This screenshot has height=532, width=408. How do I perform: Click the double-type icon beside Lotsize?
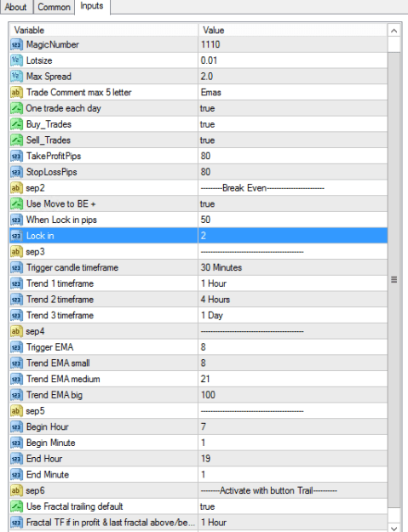point(16,60)
